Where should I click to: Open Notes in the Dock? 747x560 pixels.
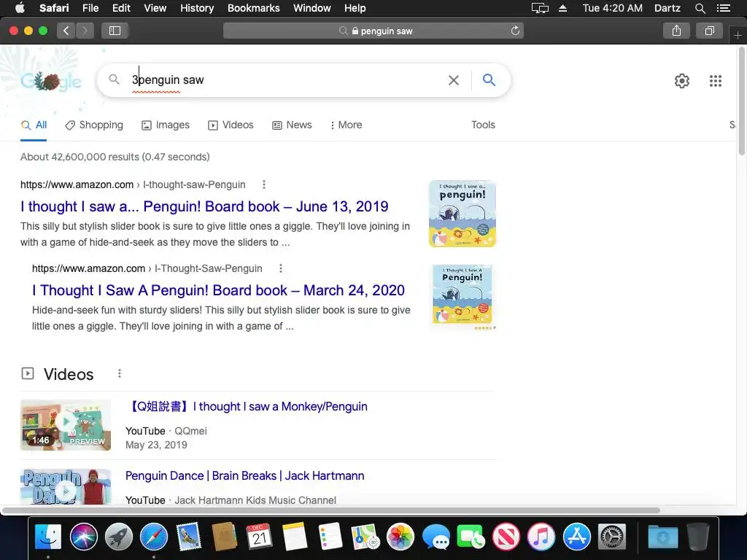295,536
